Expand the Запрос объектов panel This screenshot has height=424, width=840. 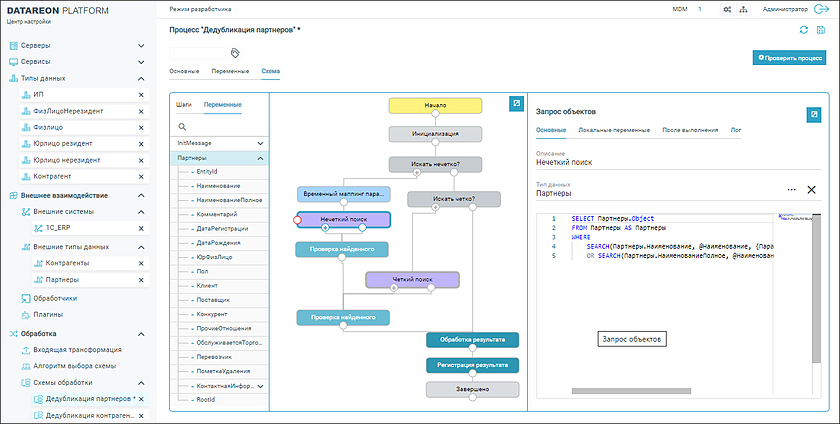click(x=814, y=114)
